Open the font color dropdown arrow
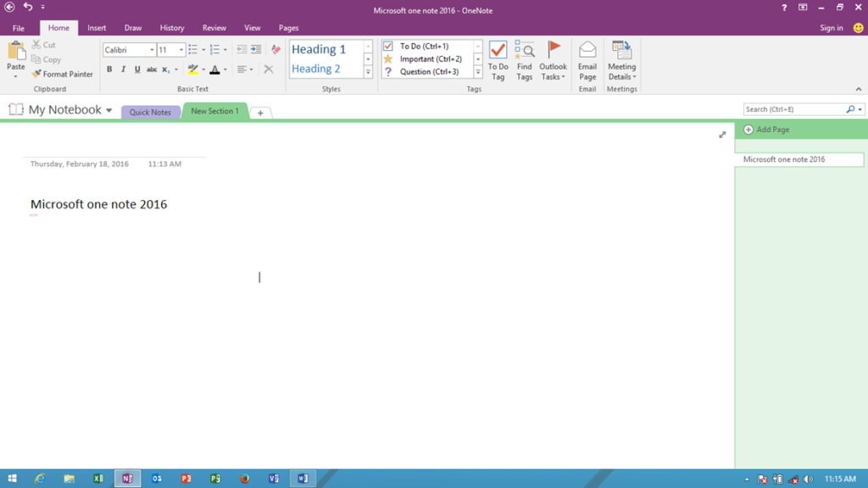868x488 pixels. [x=225, y=69]
